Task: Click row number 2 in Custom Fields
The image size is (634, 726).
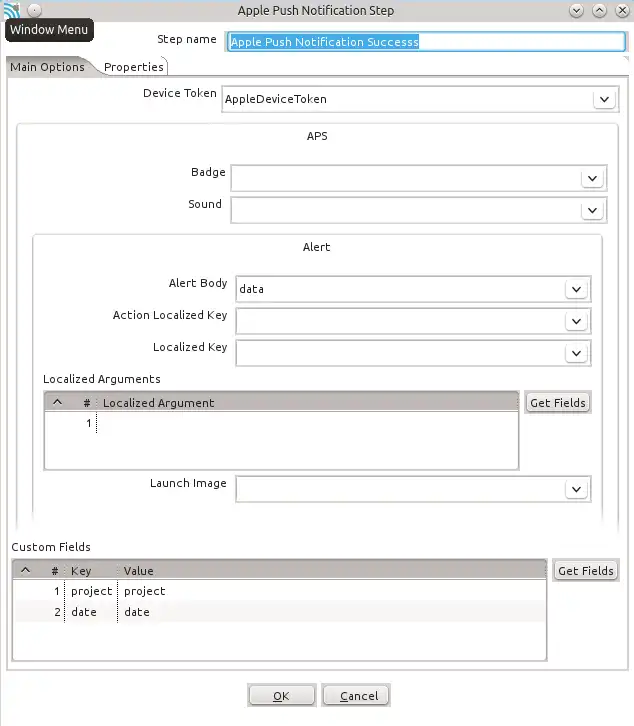Action: (57, 612)
